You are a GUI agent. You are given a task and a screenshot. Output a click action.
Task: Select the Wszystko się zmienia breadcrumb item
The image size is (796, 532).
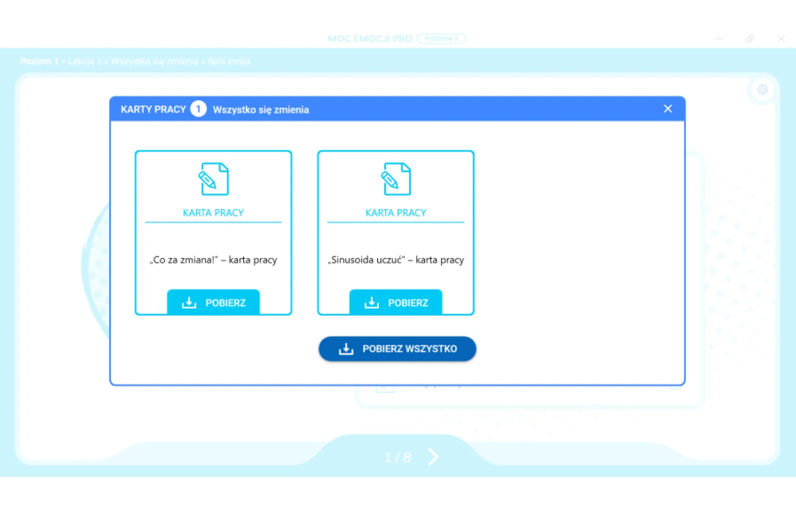pyautogui.click(x=155, y=61)
